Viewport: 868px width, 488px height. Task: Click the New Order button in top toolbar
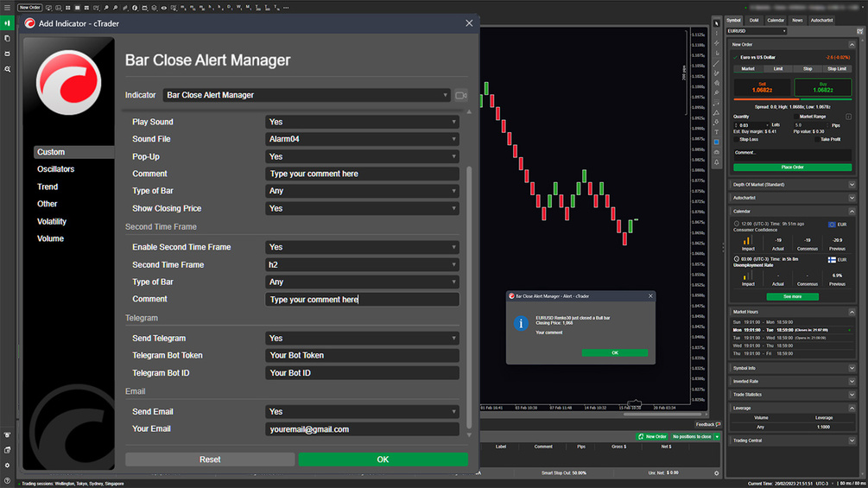click(29, 8)
